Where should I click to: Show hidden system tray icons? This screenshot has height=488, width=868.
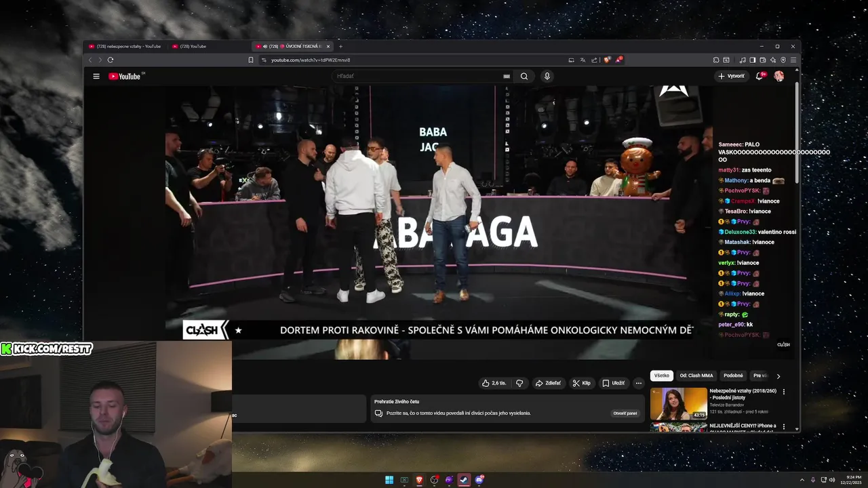pyautogui.click(x=802, y=480)
